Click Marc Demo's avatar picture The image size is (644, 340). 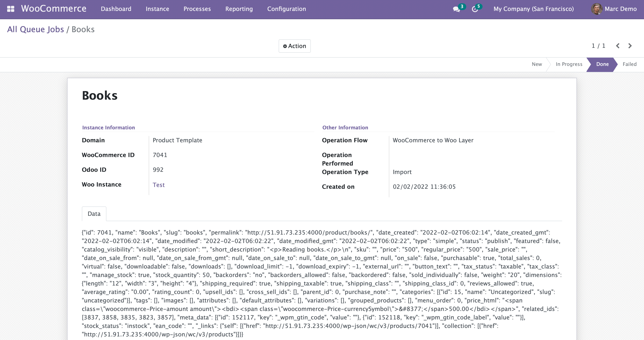click(x=597, y=9)
